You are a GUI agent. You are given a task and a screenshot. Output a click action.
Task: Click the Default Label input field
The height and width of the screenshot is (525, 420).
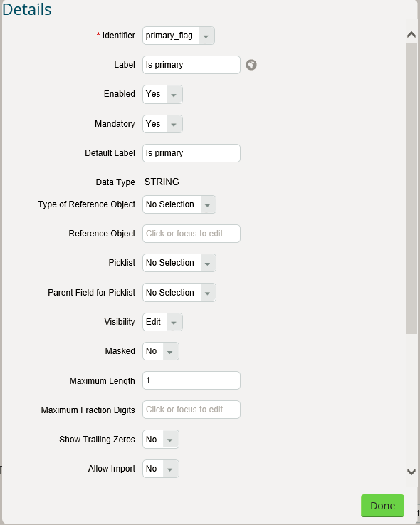tap(191, 153)
